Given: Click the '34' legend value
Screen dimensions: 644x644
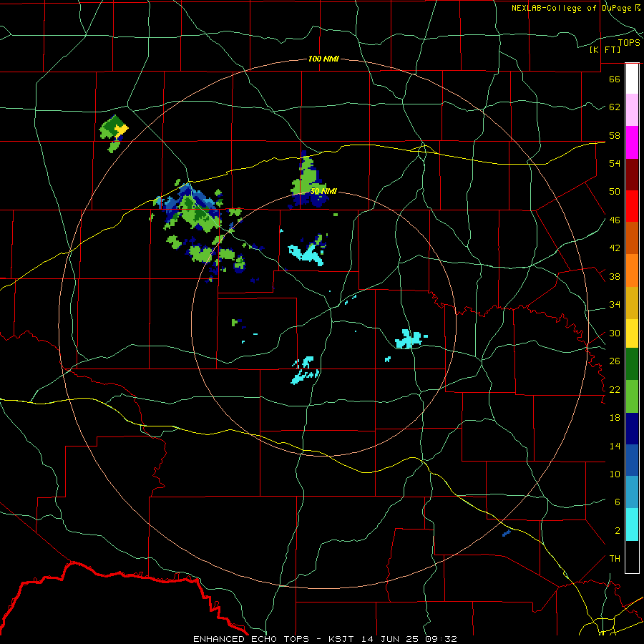Looking at the screenshot, I should 615,305.
